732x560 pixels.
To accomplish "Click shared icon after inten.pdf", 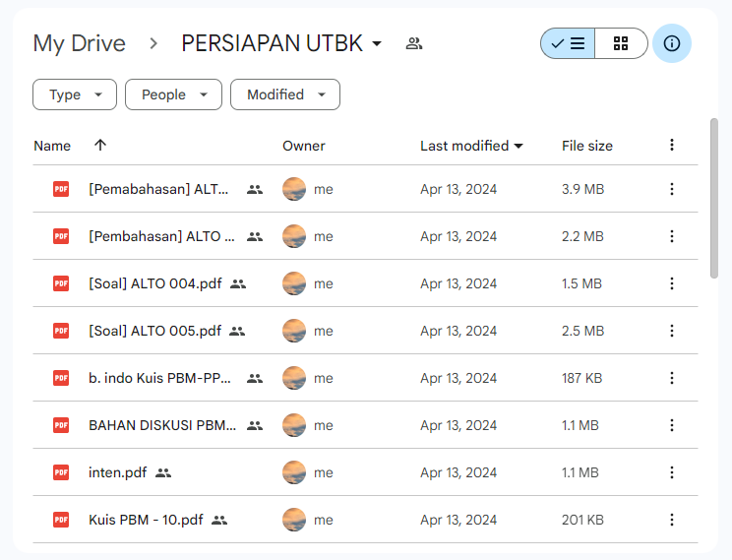I will point(163,472).
